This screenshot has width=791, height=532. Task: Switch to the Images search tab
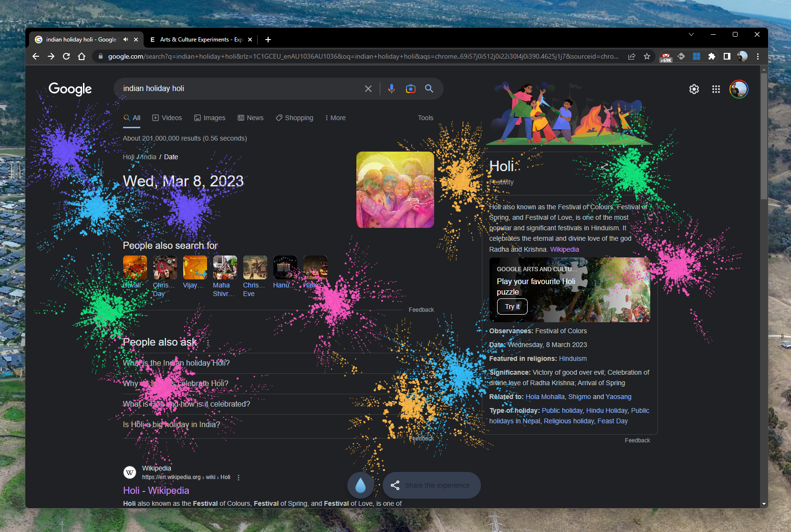[210, 118]
